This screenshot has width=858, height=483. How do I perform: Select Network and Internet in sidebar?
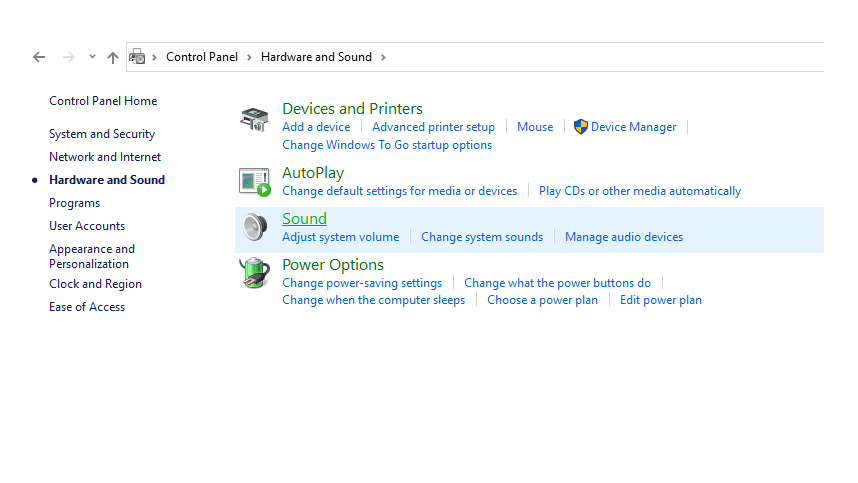[x=105, y=157]
